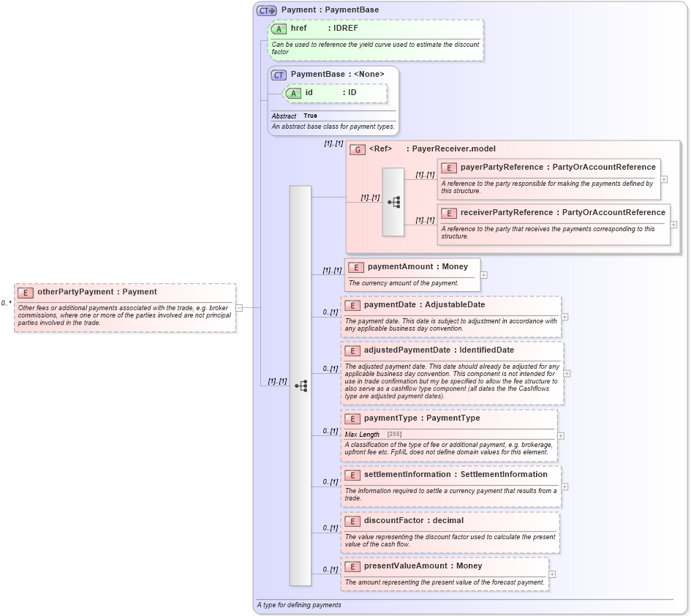
Task: Click the [1]..[1] cardinality beside paymentAmount
Action: 332,270
